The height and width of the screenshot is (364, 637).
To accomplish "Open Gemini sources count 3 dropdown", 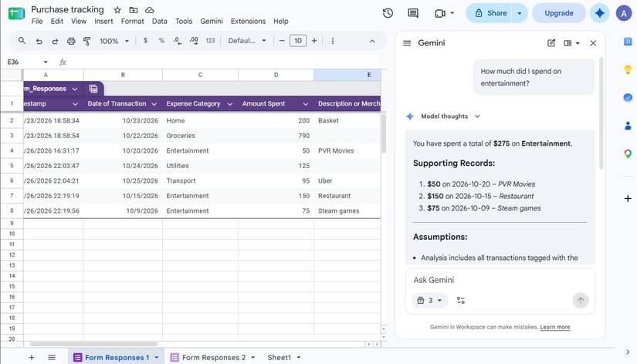I will point(429,300).
